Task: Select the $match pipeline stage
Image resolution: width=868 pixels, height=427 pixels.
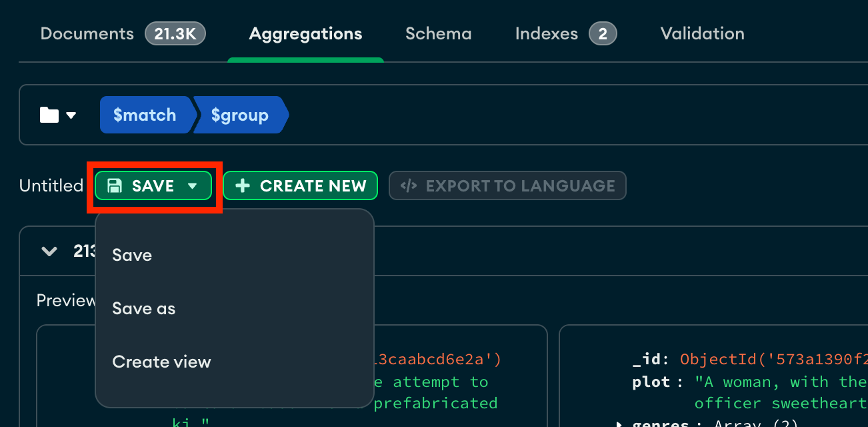Action: [x=145, y=114]
